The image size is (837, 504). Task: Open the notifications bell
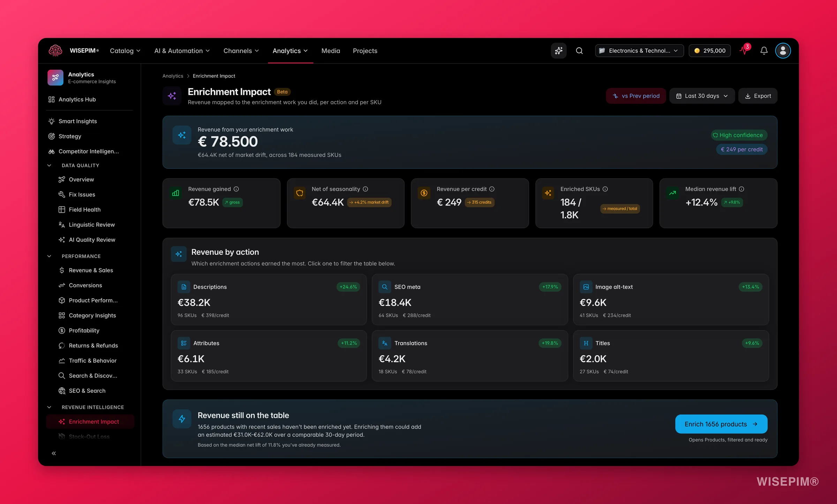764,51
